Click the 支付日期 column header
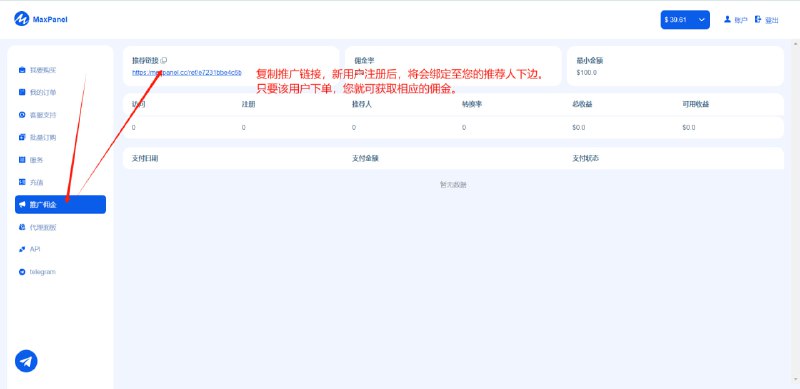Viewport: 800px width, 389px height. click(145, 159)
